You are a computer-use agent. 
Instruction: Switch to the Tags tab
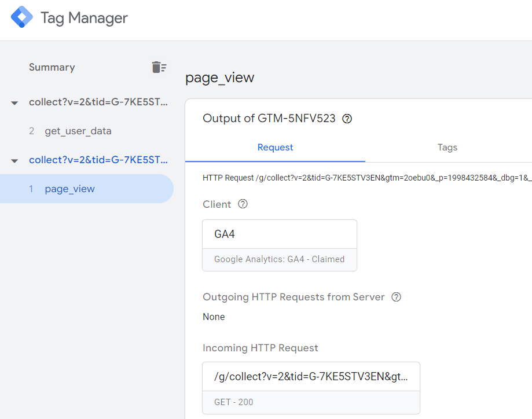click(447, 148)
